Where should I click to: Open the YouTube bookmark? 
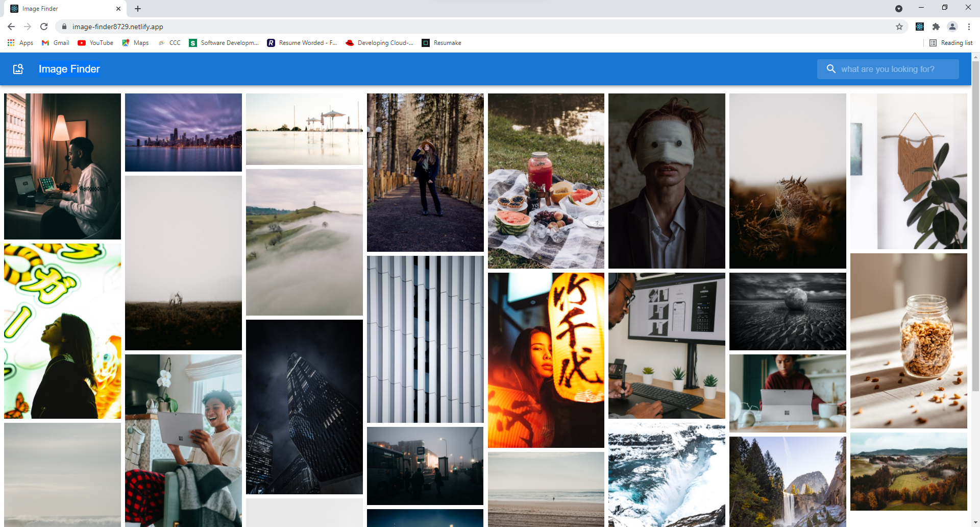coord(95,43)
